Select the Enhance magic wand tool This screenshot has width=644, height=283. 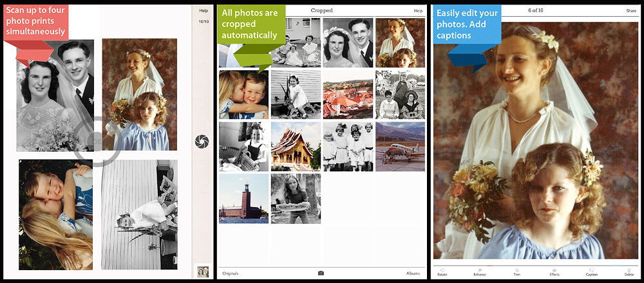[x=480, y=272]
